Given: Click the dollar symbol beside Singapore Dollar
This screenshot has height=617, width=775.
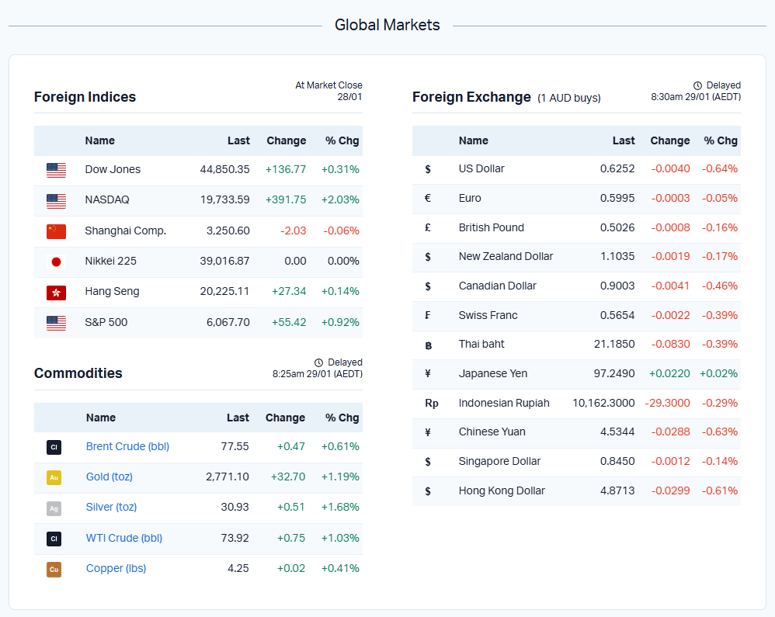Looking at the screenshot, I should 428,462.
